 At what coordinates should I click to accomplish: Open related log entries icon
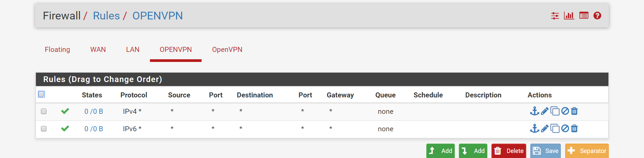[584, 16]
